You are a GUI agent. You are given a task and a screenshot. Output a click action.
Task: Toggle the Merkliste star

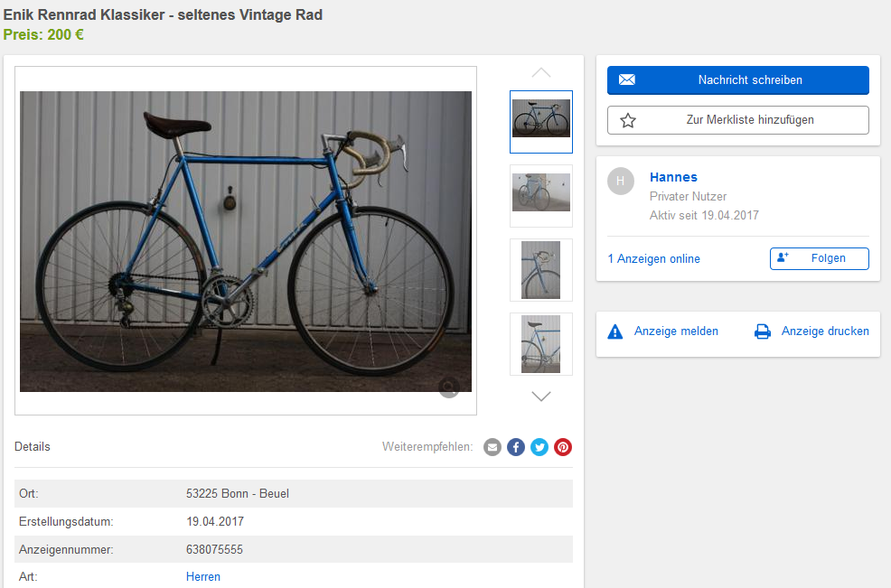(628, 120)
